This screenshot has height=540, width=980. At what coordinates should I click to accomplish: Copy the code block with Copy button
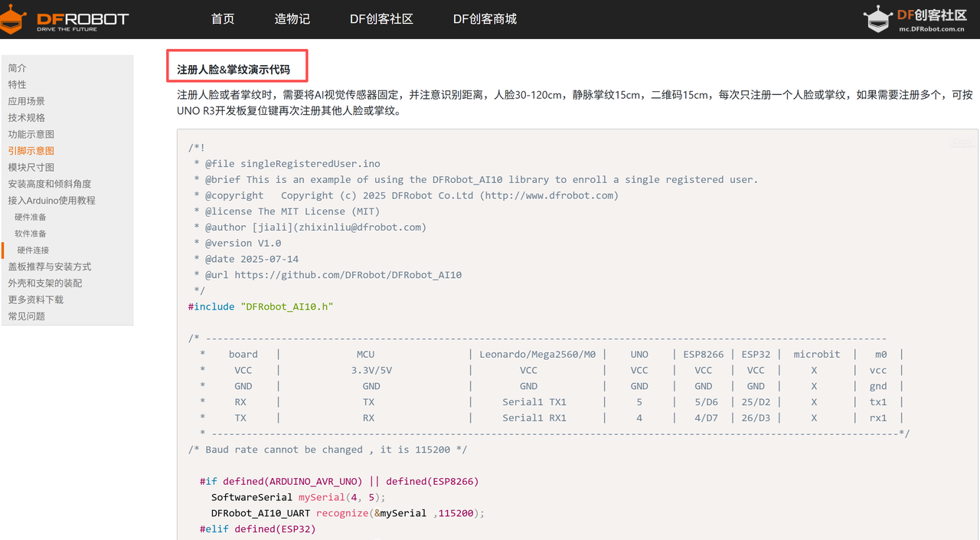click(962, 142)
